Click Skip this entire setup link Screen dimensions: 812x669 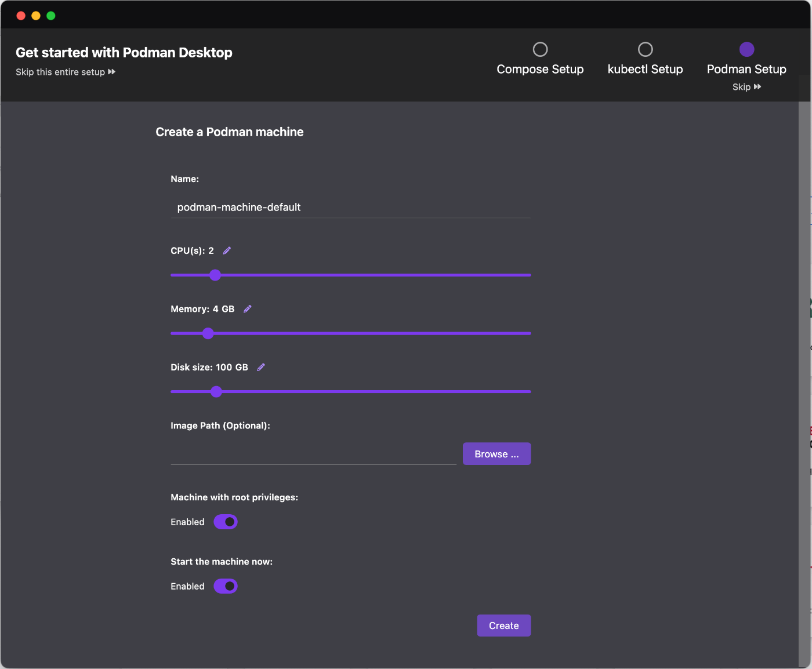tap(66, 72)
